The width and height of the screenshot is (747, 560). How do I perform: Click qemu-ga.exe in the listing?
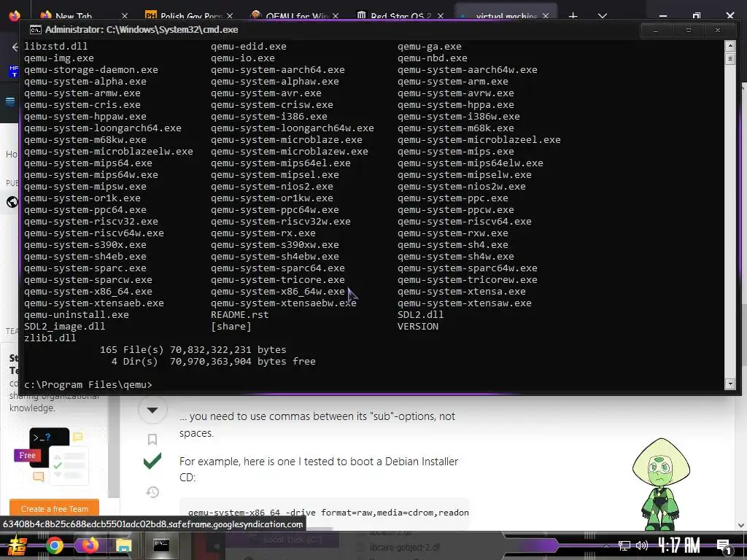coord(430,47)
